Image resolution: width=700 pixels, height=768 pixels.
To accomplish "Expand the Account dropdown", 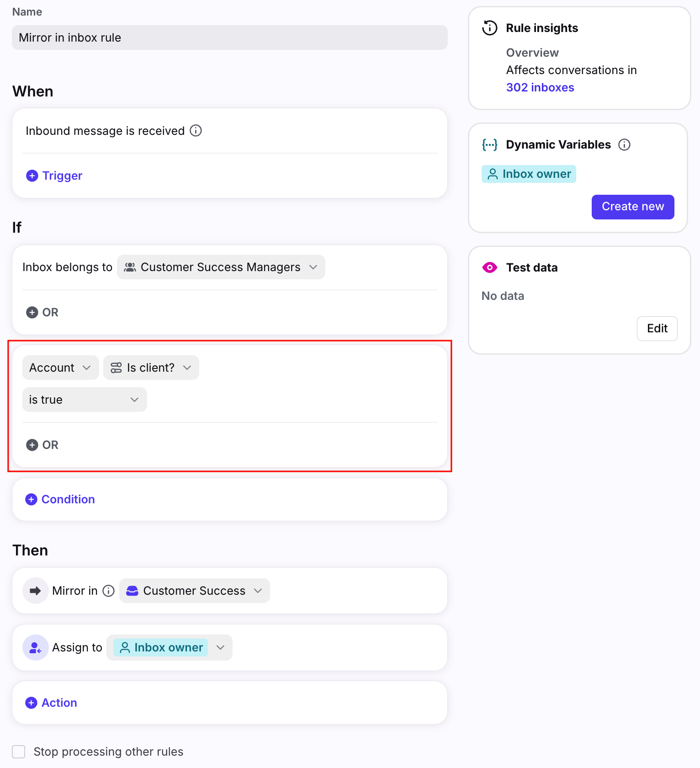I will click(x=60, y=368).
